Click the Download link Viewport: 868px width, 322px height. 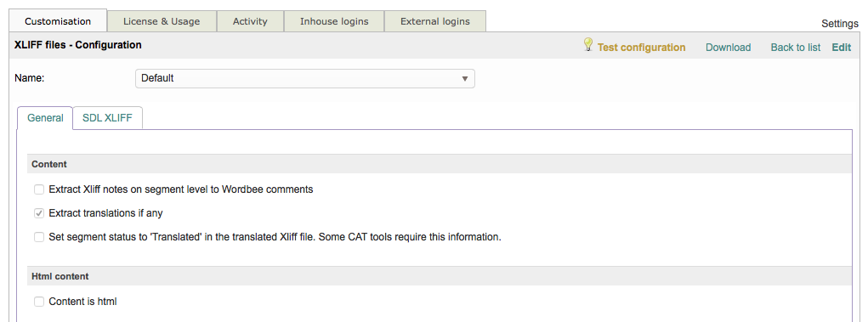click(x=728, y=48)
